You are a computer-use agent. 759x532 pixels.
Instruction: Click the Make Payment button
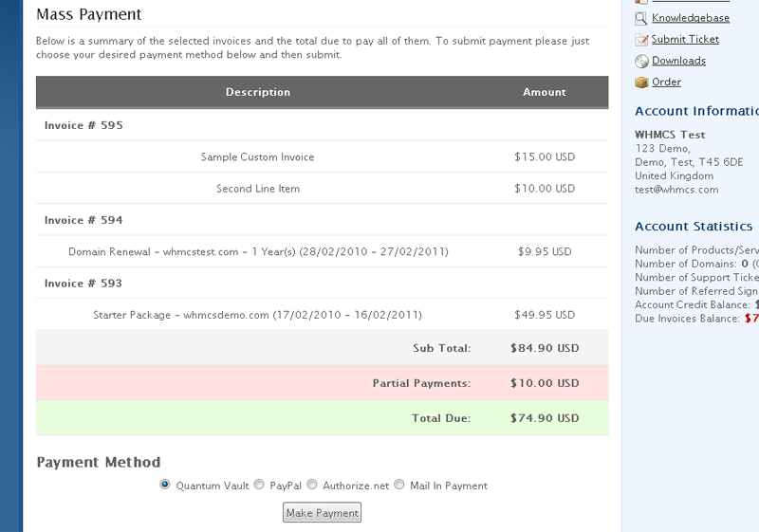(x=322, y=513)
